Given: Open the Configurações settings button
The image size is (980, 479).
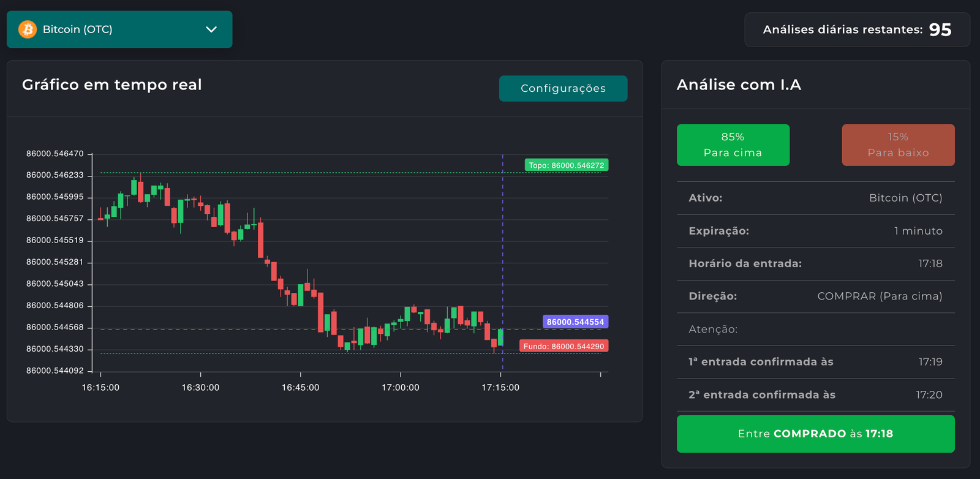Looking at the screenshot, I should click(x=563, y=88).
